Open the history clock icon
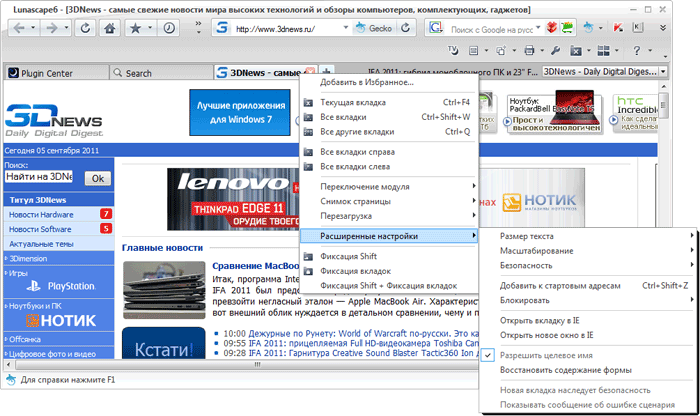 [x=169, y=29]
